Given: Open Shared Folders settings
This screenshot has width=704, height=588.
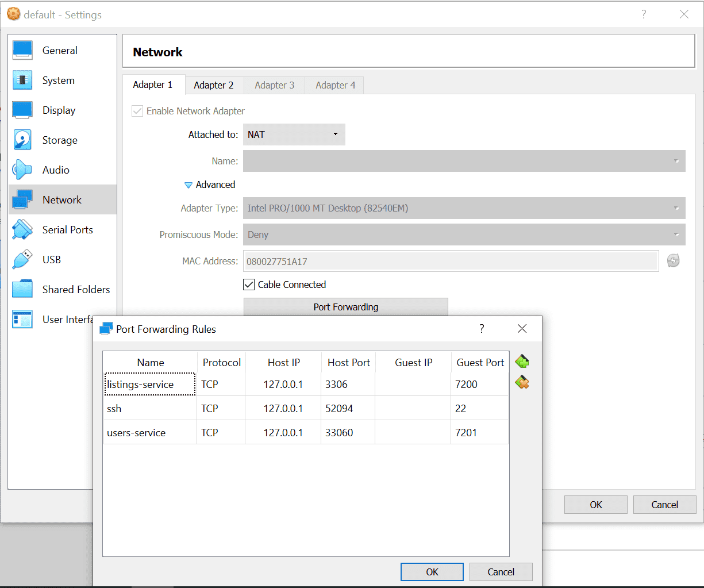Looking at the screenshot, I should (x=62, y=290).
